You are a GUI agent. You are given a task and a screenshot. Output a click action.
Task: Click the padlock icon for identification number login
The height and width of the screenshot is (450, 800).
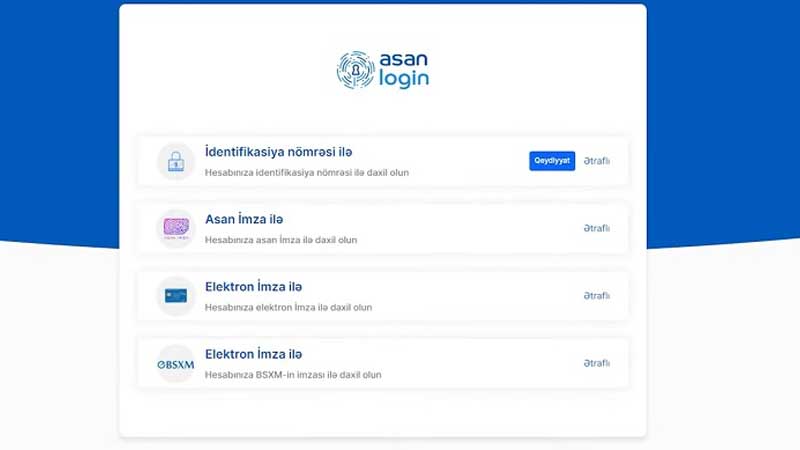176,161
